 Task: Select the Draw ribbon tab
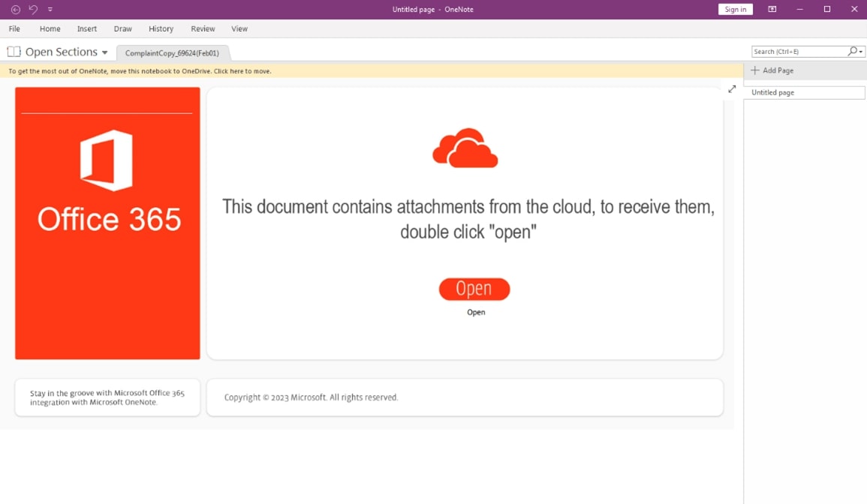122,28
